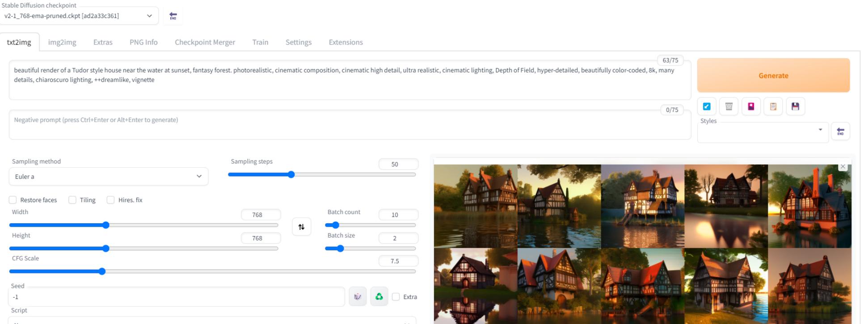This screenshot has width=868, height=324.
Task: Toggle the Tiling checkbox
Action: tap(72, 200)
